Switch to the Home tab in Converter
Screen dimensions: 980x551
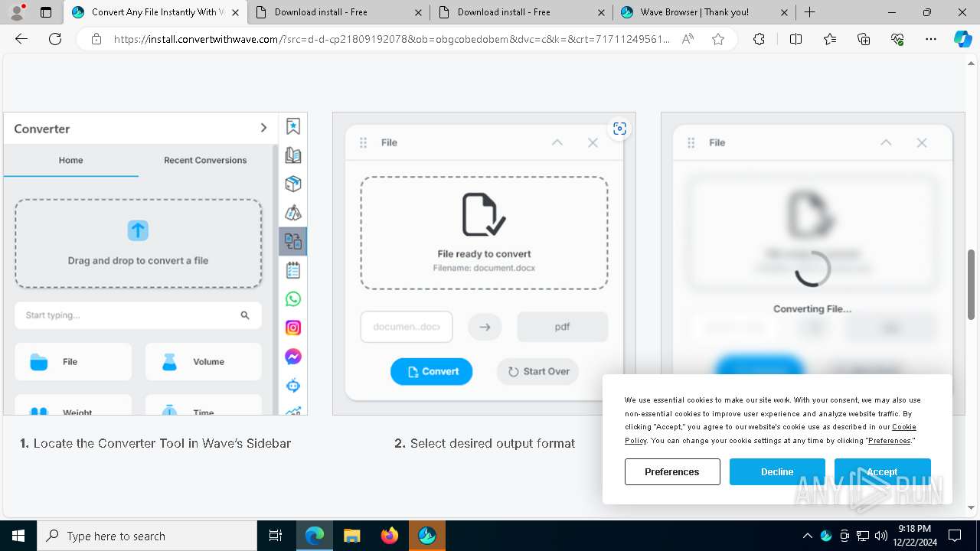pos(71,160)
